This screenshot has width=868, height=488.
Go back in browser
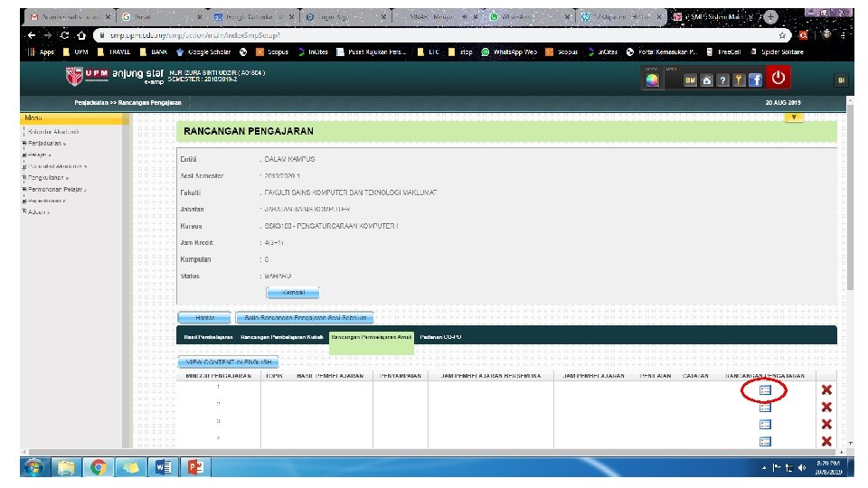(x=32, y=35)
